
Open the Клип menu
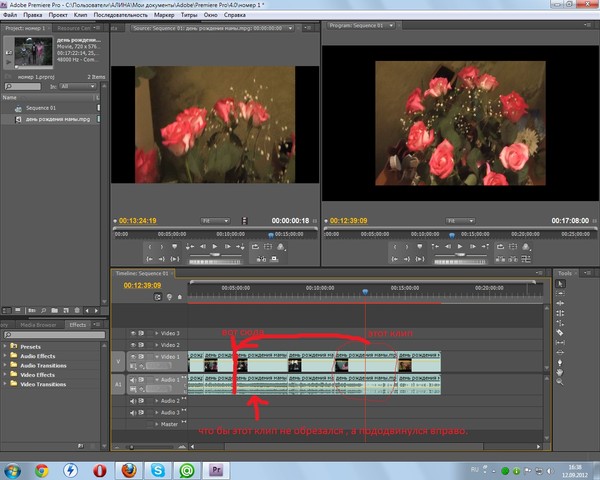pyautogui.click(x=83, y=16)
